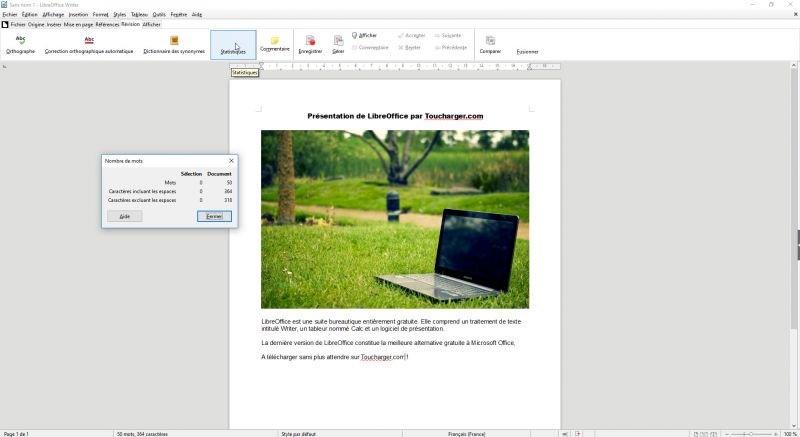Open the Styles menu
The height and width of the screenshot is (437, 800).
[119, 14]
